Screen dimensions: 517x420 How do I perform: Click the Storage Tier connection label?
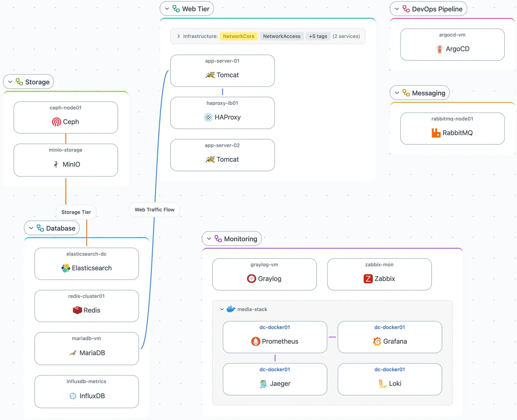(76, 212)
